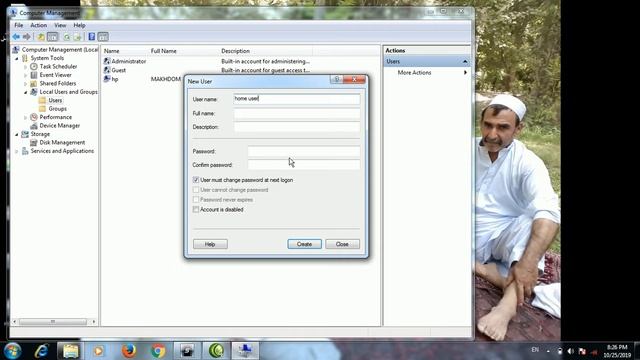The image size is (640, 360).
Task: Click the console tree scrollbar right arrow
Action: coord(94,322)
